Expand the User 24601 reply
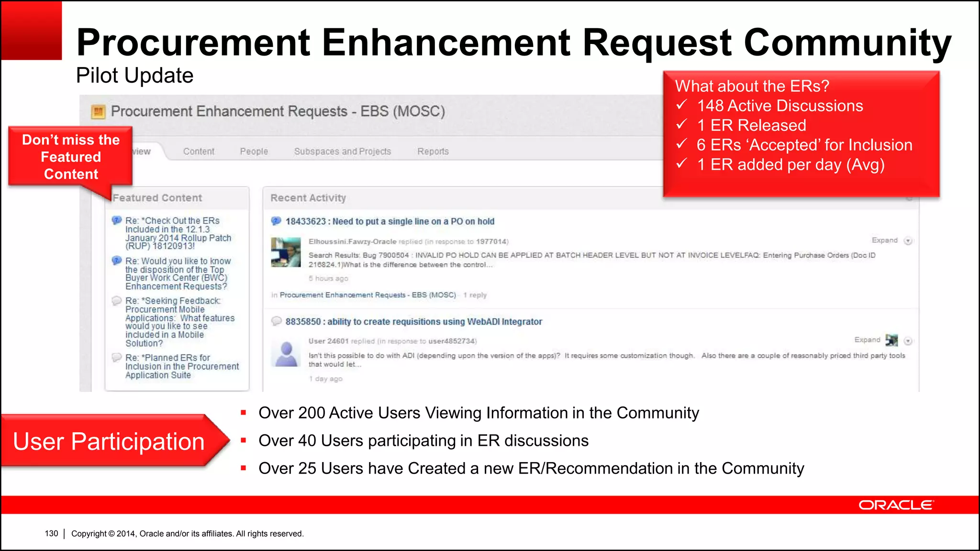 [x=867, y=340]
